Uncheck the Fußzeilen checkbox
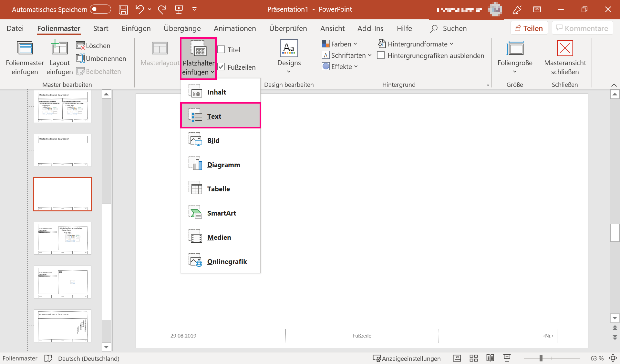 221,67
